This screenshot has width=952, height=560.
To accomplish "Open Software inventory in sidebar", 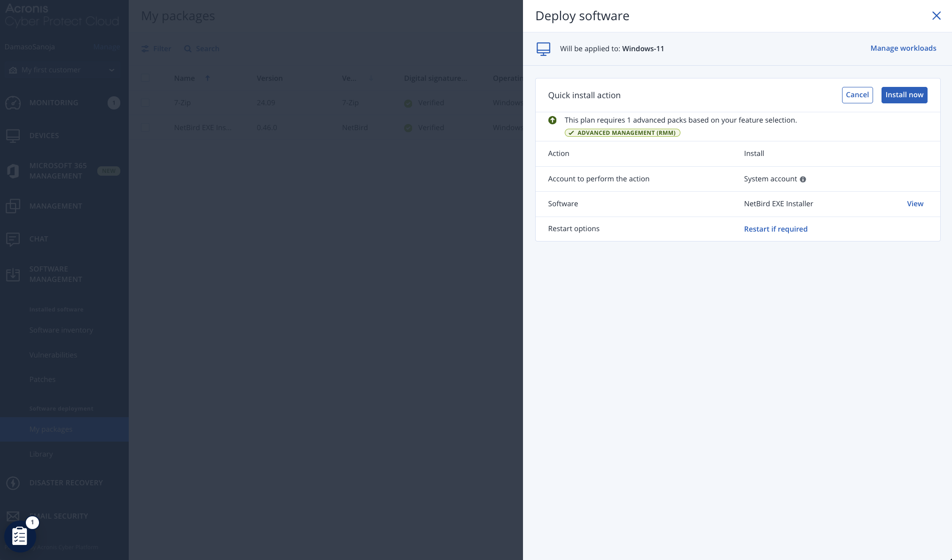I will pyautogui.click(x=61, y=330).
